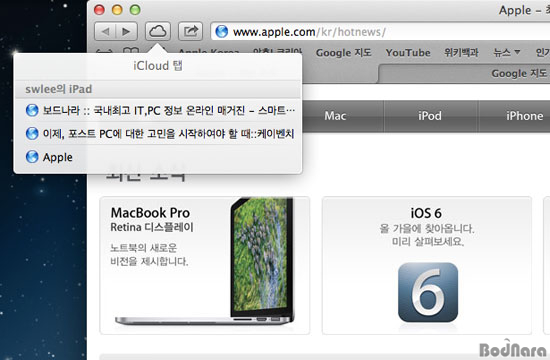Open the iOS 6 promo card

427,265
